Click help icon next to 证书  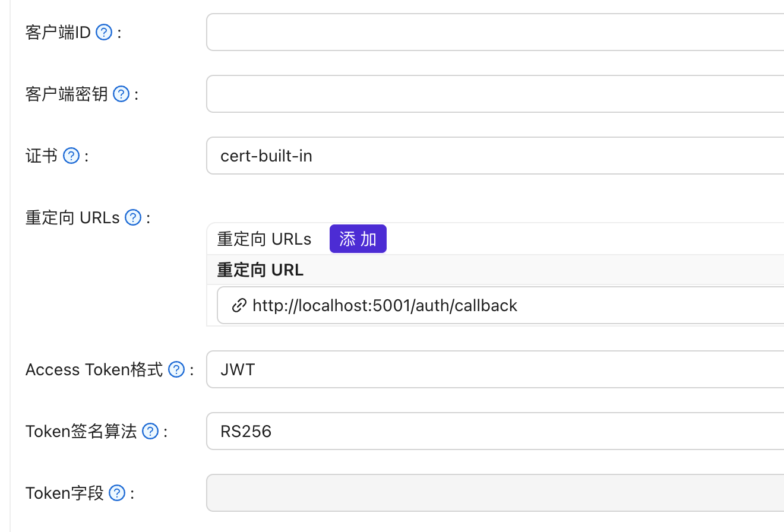pos(71,156)
